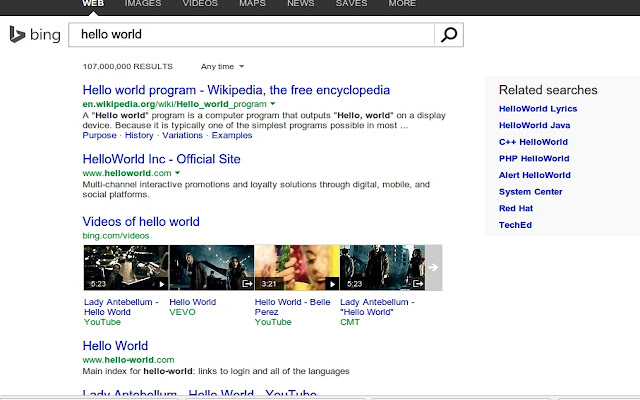
Task: Select PHP HelloWorld related search
Action: pyautogui.click(x=534, y=159)
